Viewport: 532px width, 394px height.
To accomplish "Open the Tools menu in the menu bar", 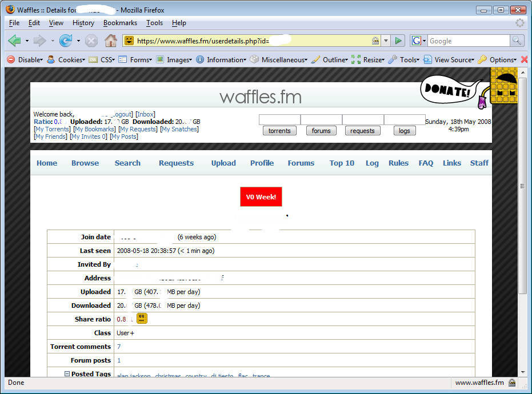I will 154,23.
